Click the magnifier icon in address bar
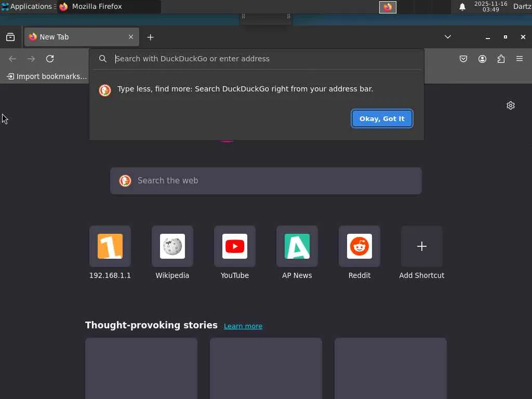 pos(103,59)
